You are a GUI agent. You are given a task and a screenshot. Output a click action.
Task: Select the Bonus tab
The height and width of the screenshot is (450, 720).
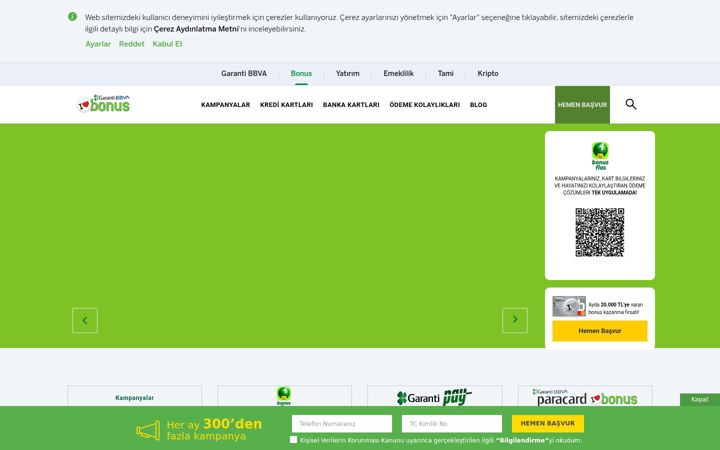coord(301,73)
